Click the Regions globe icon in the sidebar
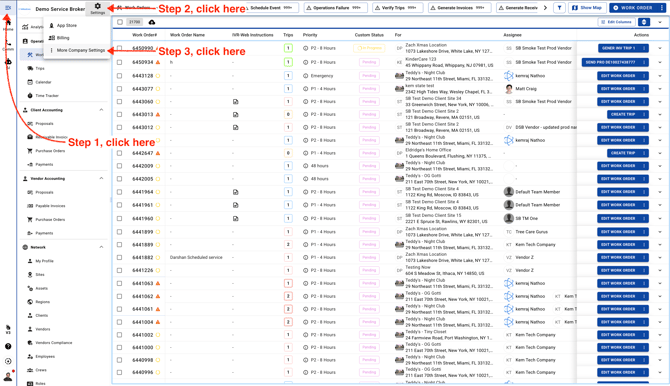 pos(30,302)
